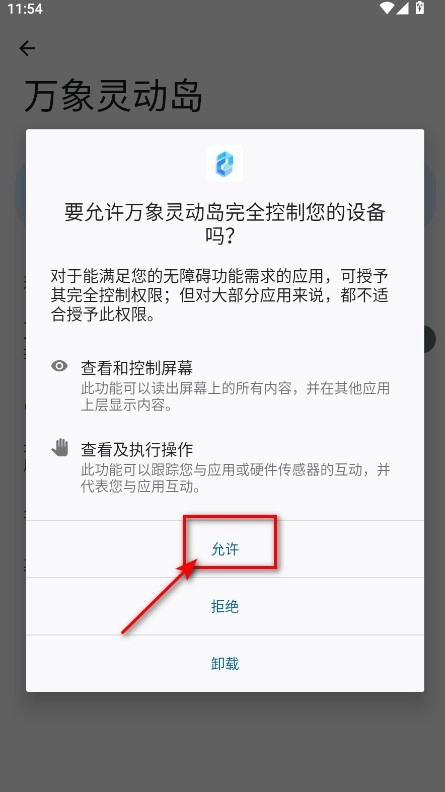
Task: Tap the eye icon beside 查看和控制屏幕
Action: click(60, 366)
